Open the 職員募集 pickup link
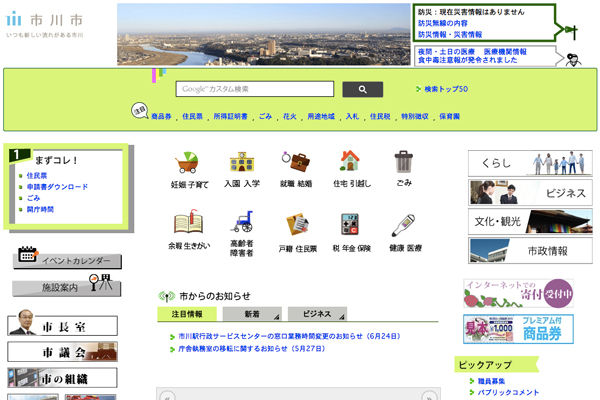Image resolution: width=600 pixels, height=400 pixels. (x=491, y=381)
